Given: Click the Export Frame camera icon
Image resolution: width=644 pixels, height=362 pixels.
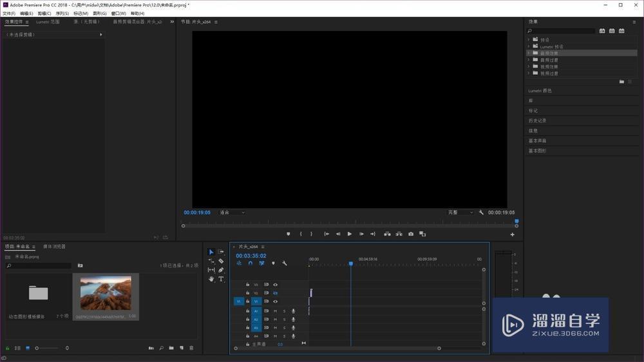Looking at the screenshot, I should pos(411,234).
